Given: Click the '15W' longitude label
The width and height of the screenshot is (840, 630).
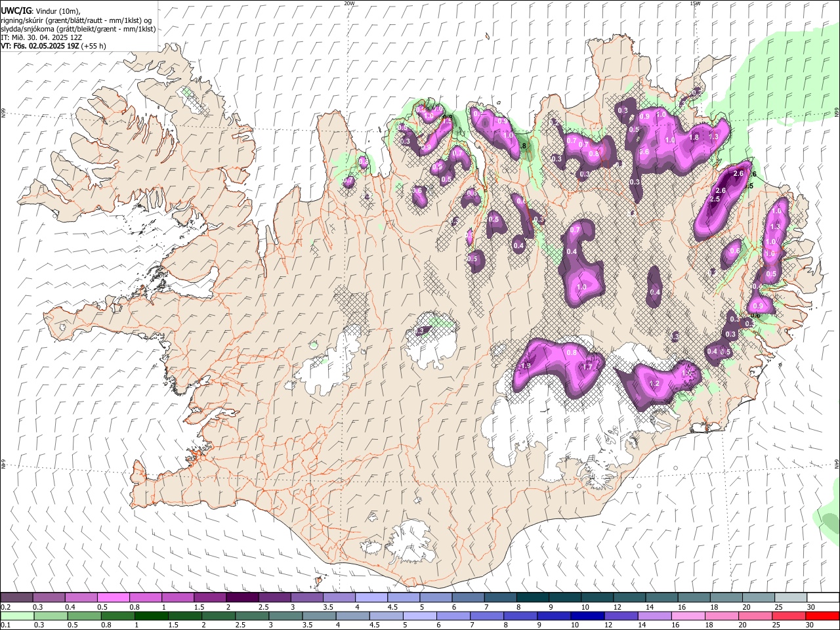Looking at the screenshot, I should 695,3.
